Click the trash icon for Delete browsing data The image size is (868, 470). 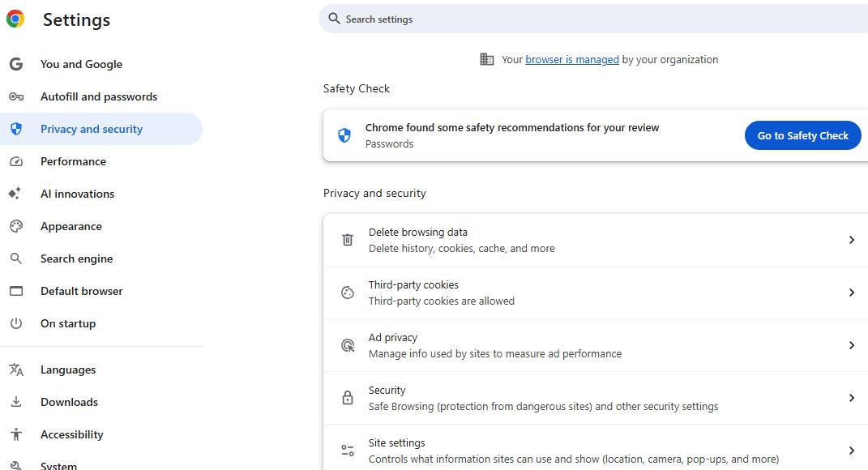click(x=347, y=240)
